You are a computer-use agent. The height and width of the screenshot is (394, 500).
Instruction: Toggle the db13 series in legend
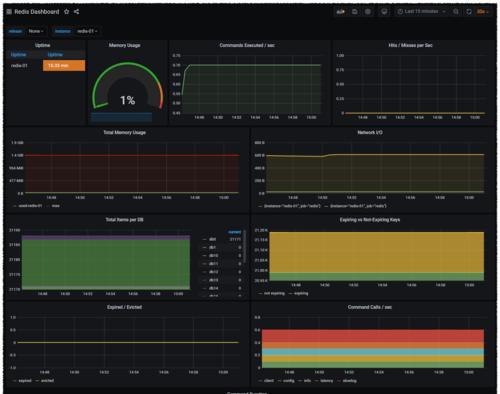coord(213,280)
